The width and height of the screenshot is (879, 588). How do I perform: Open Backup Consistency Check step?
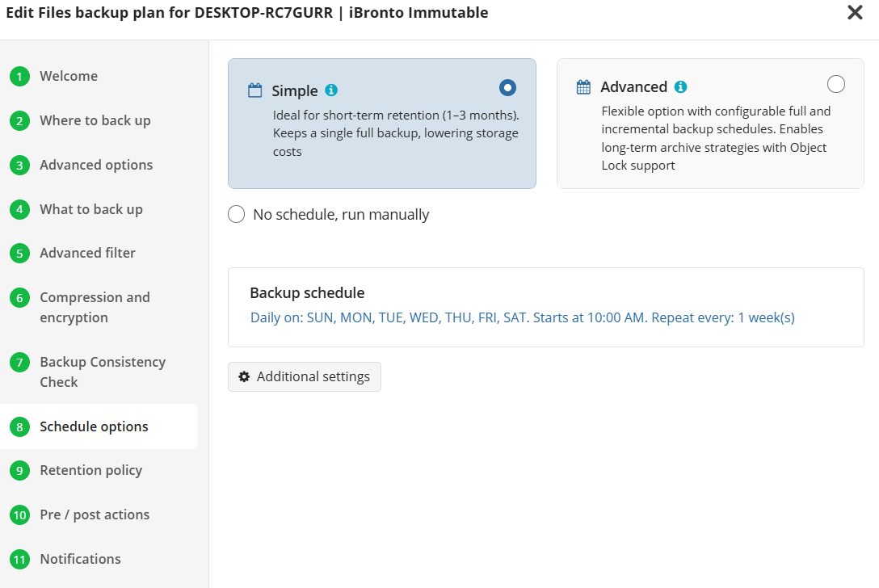103,372
